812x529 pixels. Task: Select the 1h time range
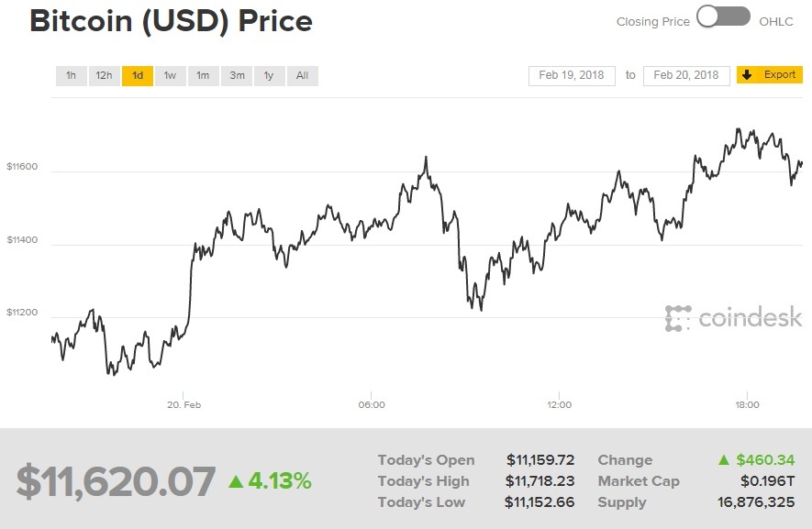point(71,75)
